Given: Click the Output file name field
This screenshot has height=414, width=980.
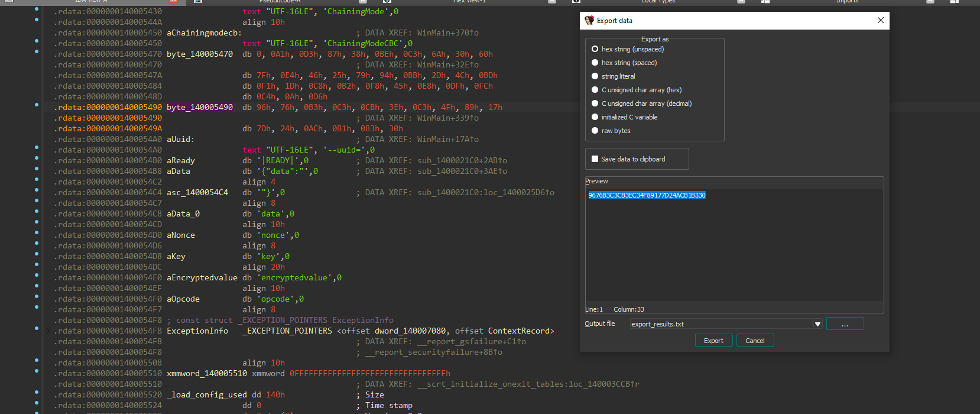Looking at the screenshot, I should (721, 324).
